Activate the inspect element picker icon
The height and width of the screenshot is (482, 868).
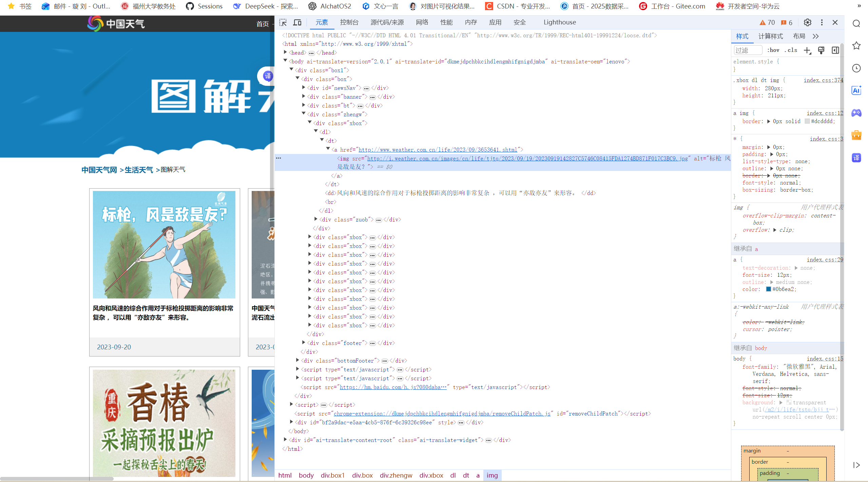(283, 22)
